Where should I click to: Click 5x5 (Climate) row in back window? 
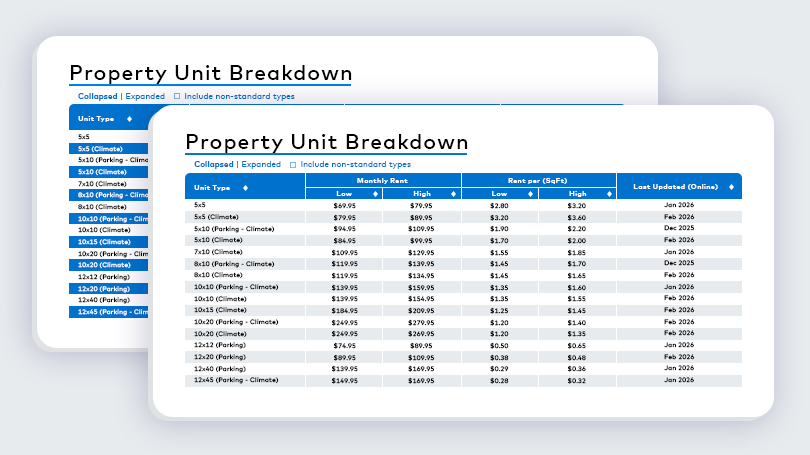tap(108, 149)
